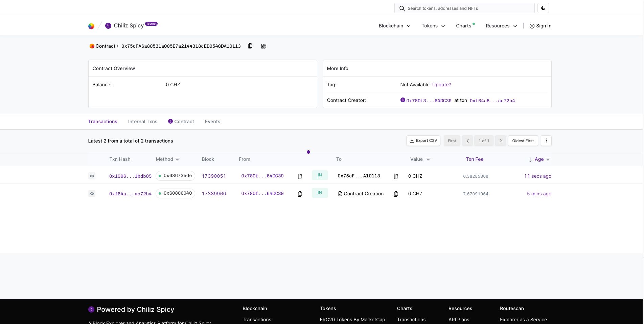Click the contract creator chain icon
This screenshot has width=644, height=324.
coord(402,100)
